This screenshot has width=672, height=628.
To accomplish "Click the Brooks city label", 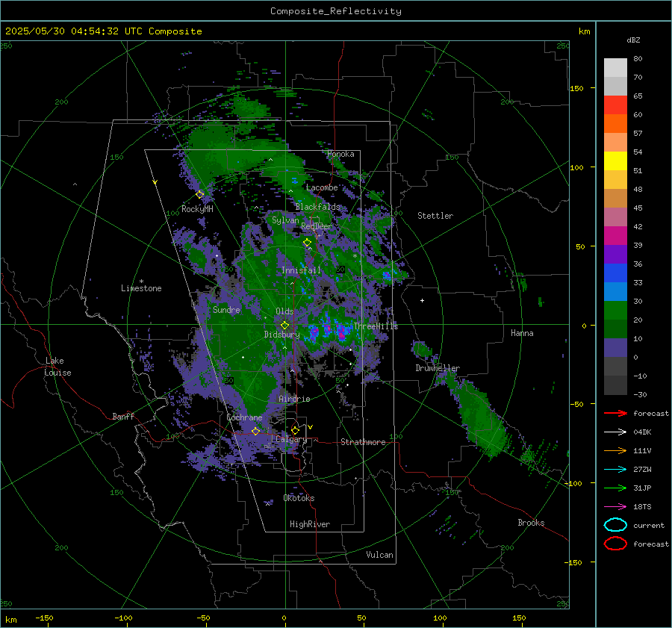I will tap(531, 523).
